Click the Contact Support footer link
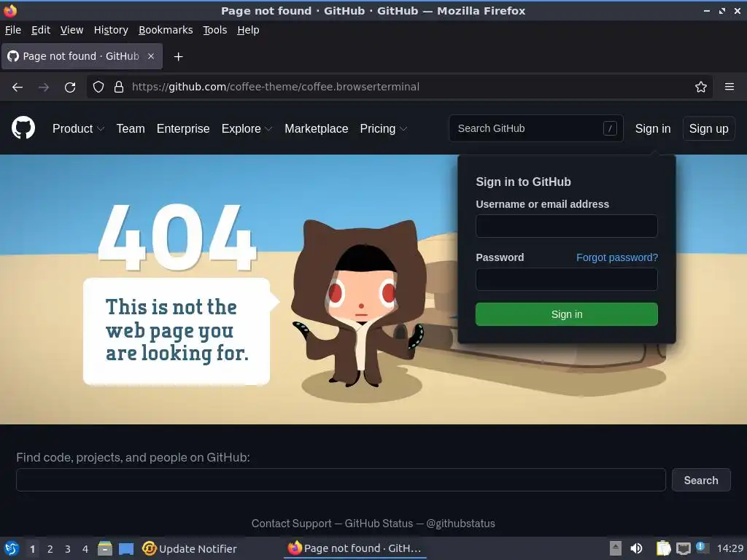The width and height of the screenshot is (747, 560). pos(292,524)
